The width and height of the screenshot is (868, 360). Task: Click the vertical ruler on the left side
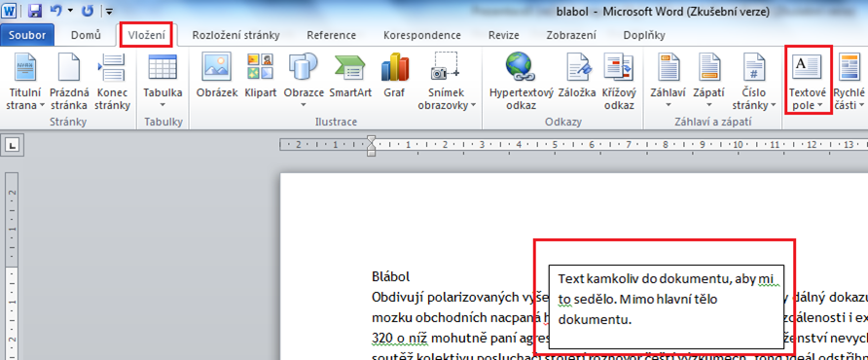pyautogui.click(x=12, y=266)
